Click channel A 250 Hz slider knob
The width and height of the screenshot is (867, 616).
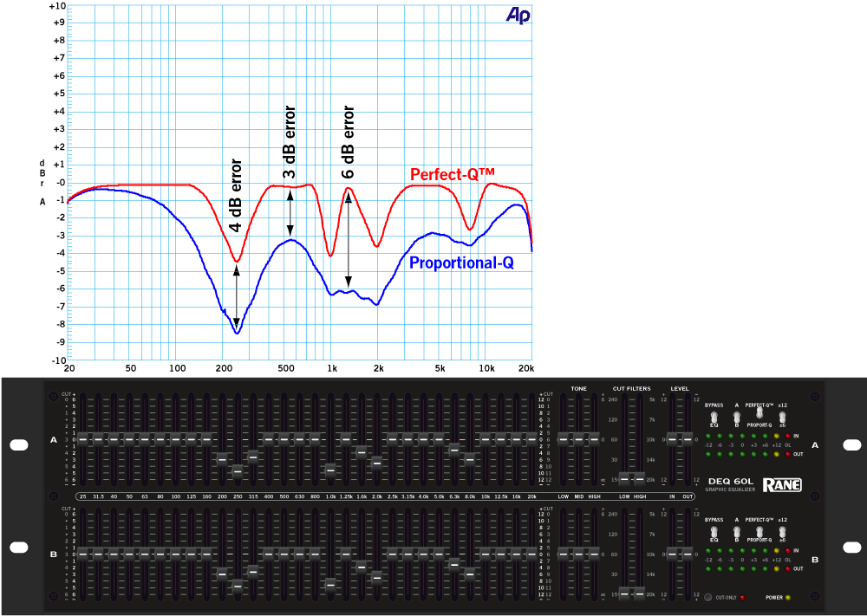tap(238, 471)
